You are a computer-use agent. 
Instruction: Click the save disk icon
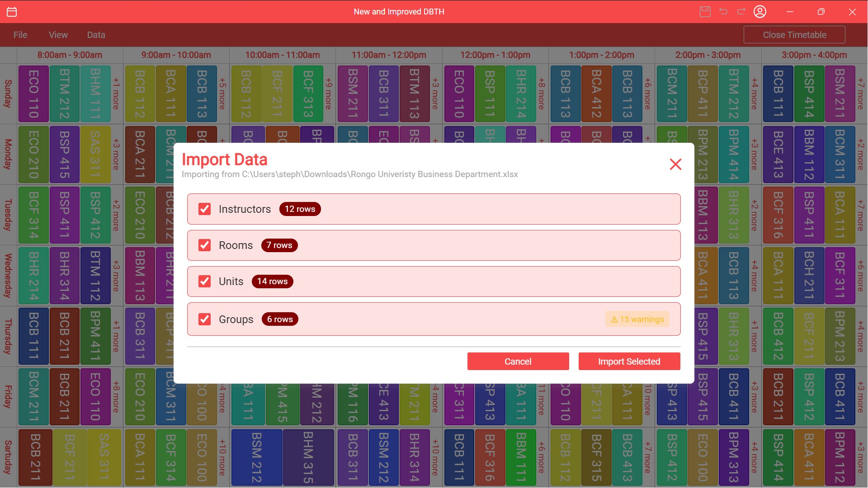click(705, 12)
